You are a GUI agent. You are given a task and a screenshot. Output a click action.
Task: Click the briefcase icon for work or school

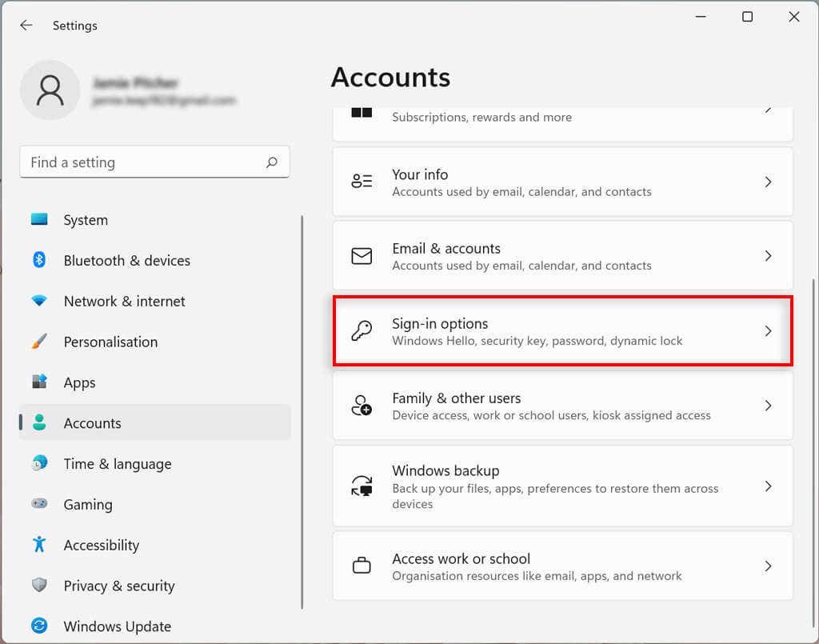362,565
